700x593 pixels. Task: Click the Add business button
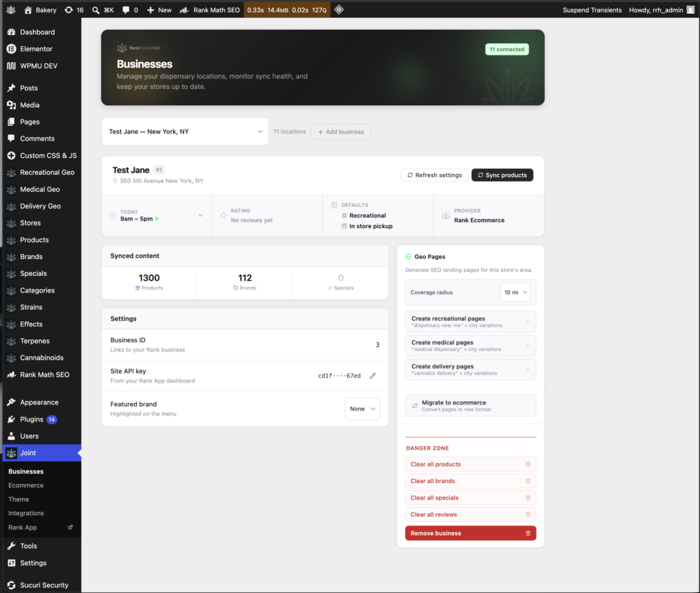point(341,132)
